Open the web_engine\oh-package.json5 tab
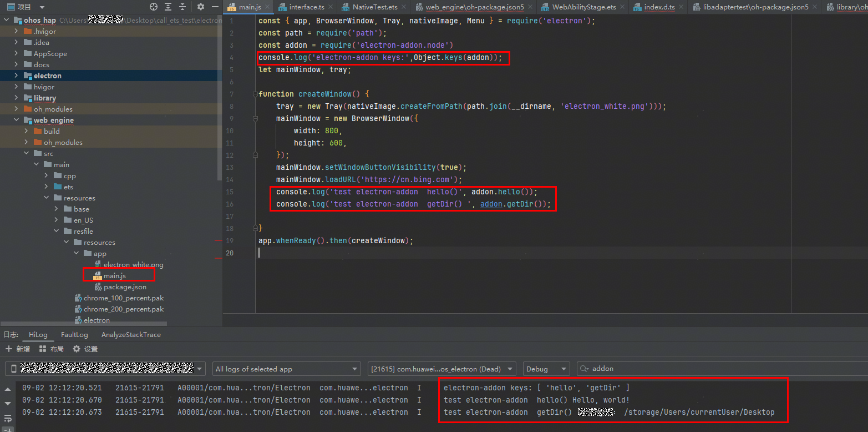Image resolution: width=868 pixels, height=432 pixels. pos(474,7)
